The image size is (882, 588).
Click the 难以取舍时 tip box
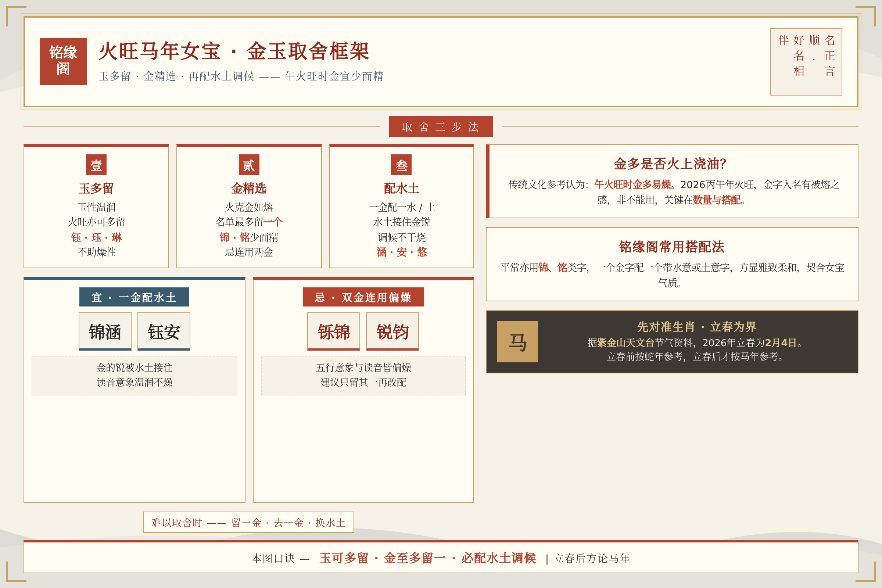point(249,522)
